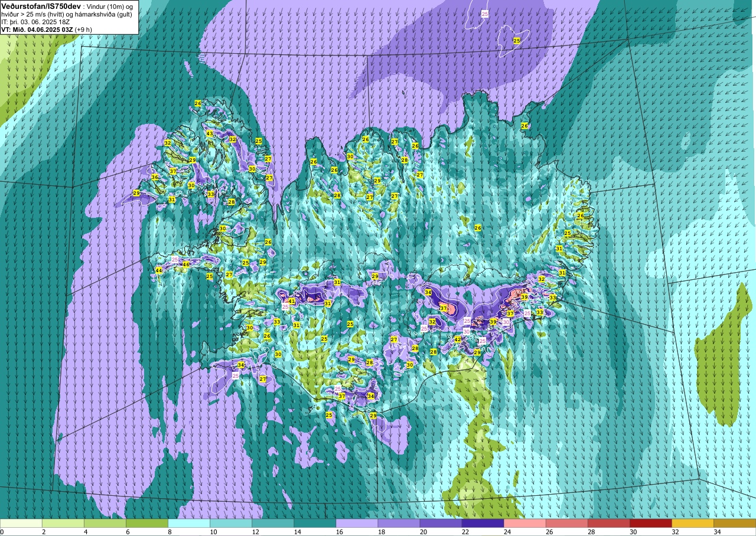Click the '(+9 h)' forecast offset text
756x536 pixels.
[x=83, y=29]
